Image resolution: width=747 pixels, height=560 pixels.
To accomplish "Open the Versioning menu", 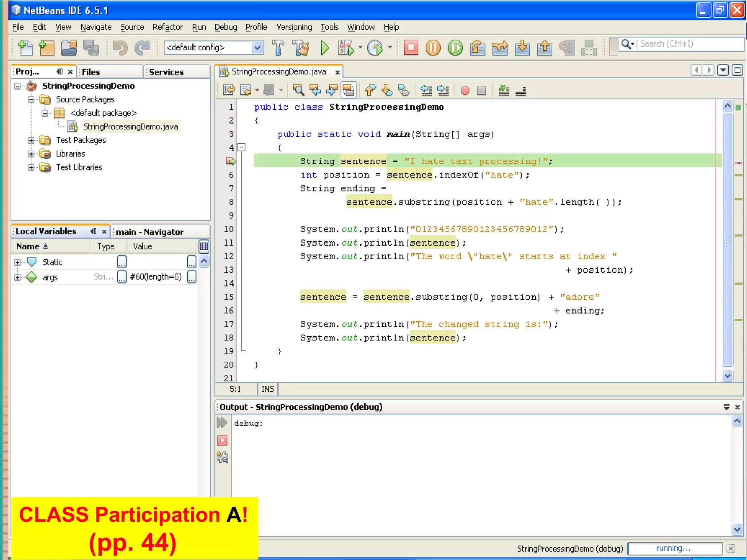I will [x=294, y=27].
